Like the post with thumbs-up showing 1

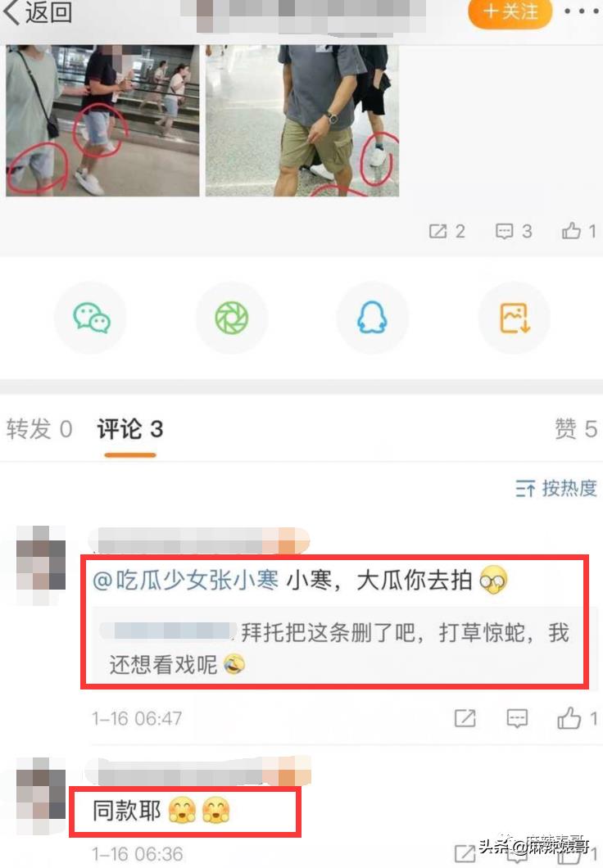tap(579, 231)
